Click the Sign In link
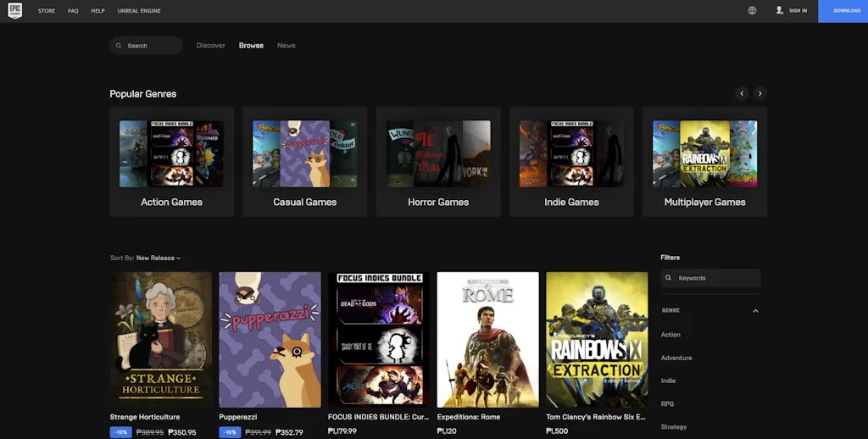The image size is (868, 439). [798, 10]
